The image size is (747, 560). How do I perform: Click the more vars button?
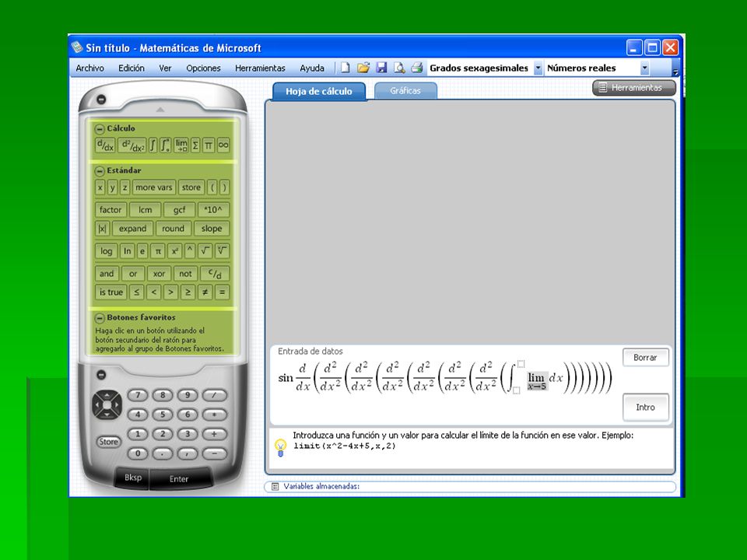[x=154, y=187]
